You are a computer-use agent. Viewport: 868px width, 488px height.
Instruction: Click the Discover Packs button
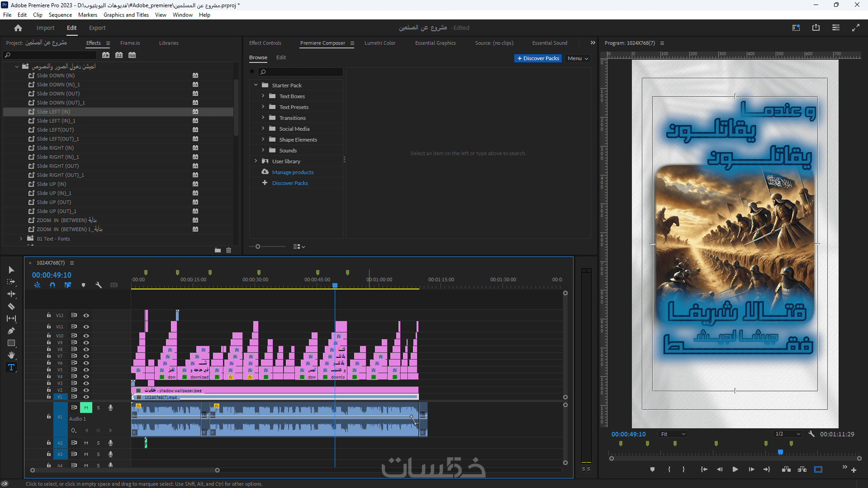point(538,58)
